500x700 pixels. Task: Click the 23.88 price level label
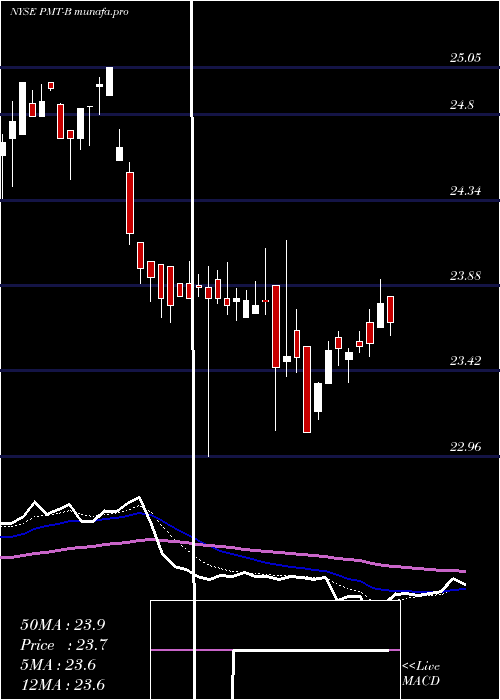[x=465, y=276]
